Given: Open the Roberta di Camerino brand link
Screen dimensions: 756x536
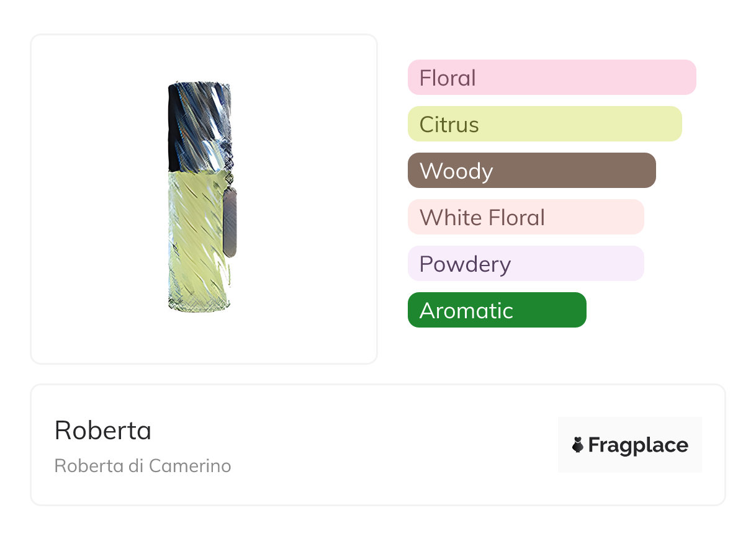Looking at the screenshot, I should coord(143,466).
